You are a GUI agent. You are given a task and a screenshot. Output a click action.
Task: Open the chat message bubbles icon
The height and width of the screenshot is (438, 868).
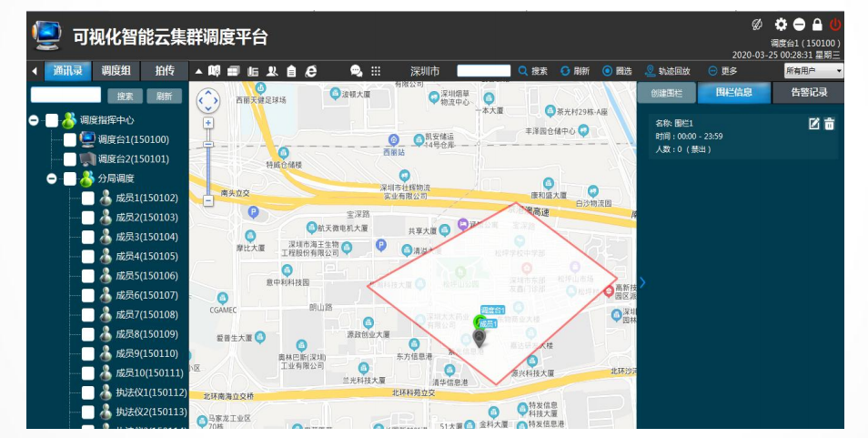pos(357,71)
